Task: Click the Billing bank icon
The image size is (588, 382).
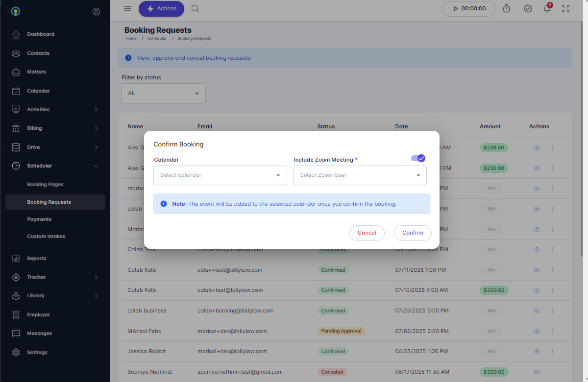Action: point(16,128)
